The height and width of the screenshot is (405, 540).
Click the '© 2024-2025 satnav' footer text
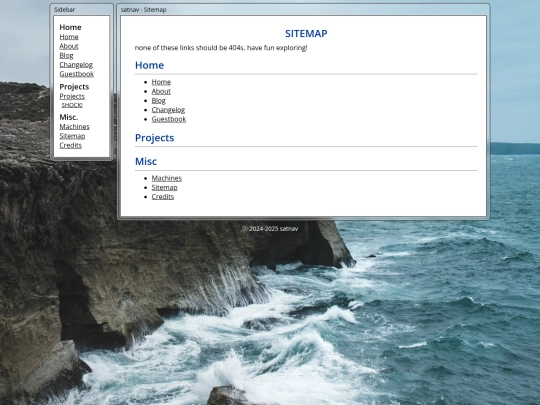click(270, 229)
